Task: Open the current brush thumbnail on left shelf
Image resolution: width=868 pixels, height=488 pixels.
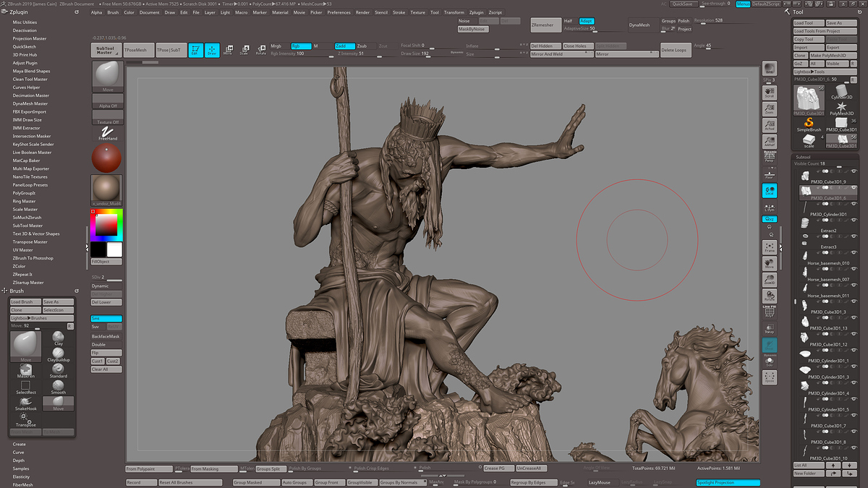Action: pyautogui.click(x=107, y=75)
